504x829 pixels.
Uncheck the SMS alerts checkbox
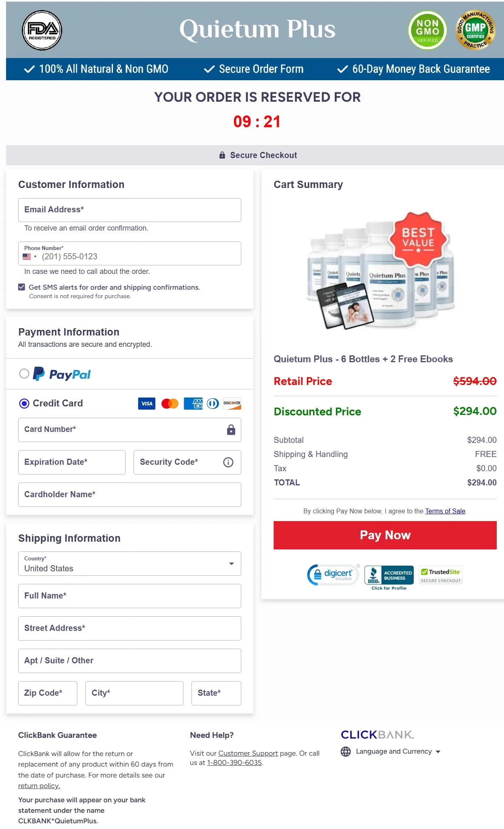21,287
